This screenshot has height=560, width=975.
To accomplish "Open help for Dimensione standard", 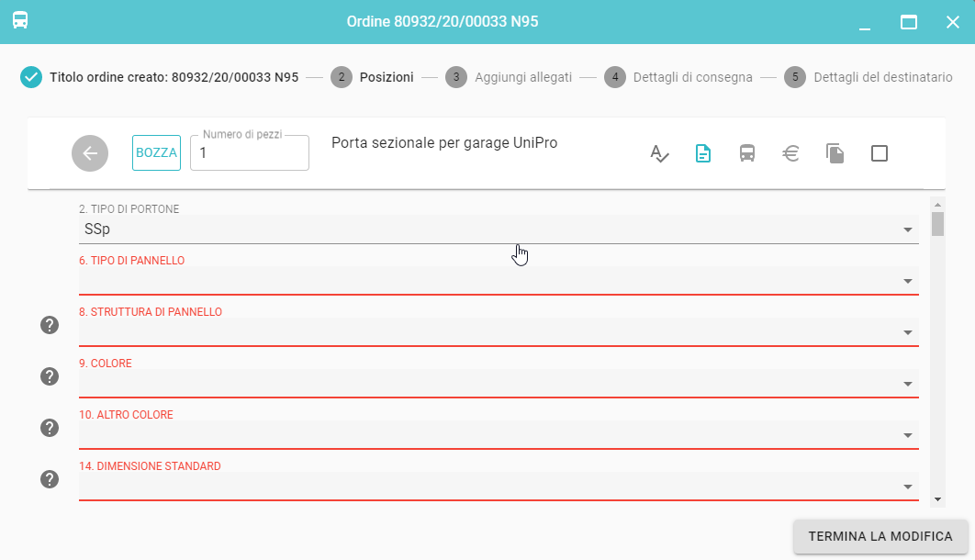I will (50, 479).
